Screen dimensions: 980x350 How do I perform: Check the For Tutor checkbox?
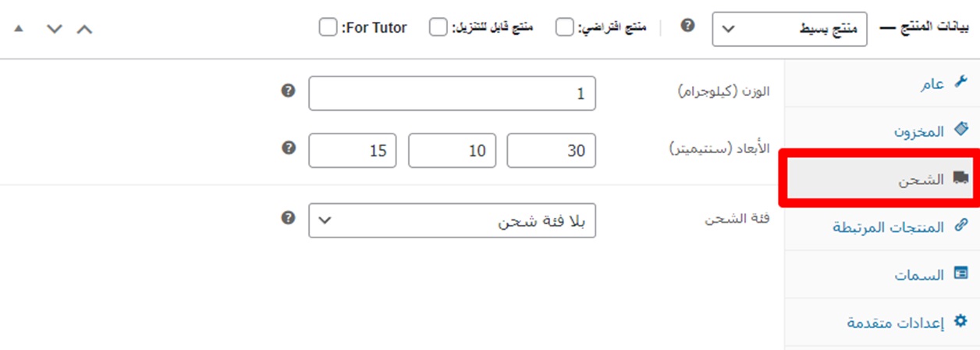click(x=328, y=28)
